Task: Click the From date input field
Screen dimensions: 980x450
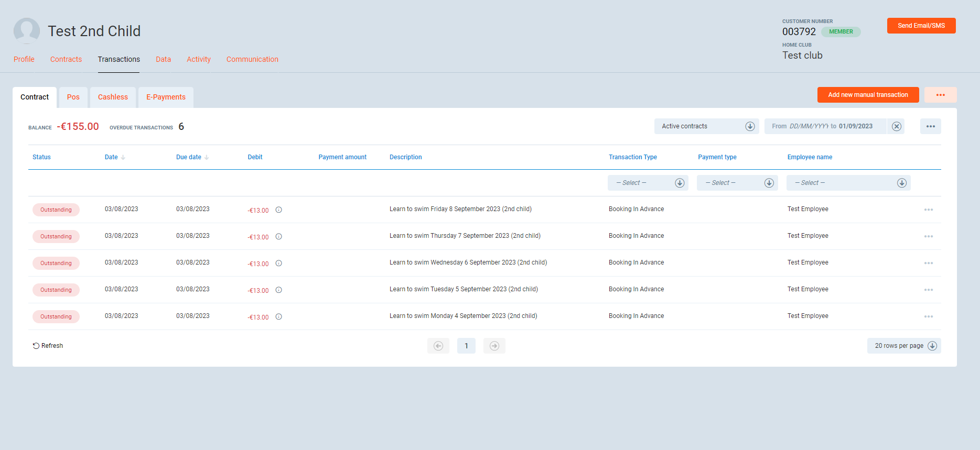Action: click(807, 126)
